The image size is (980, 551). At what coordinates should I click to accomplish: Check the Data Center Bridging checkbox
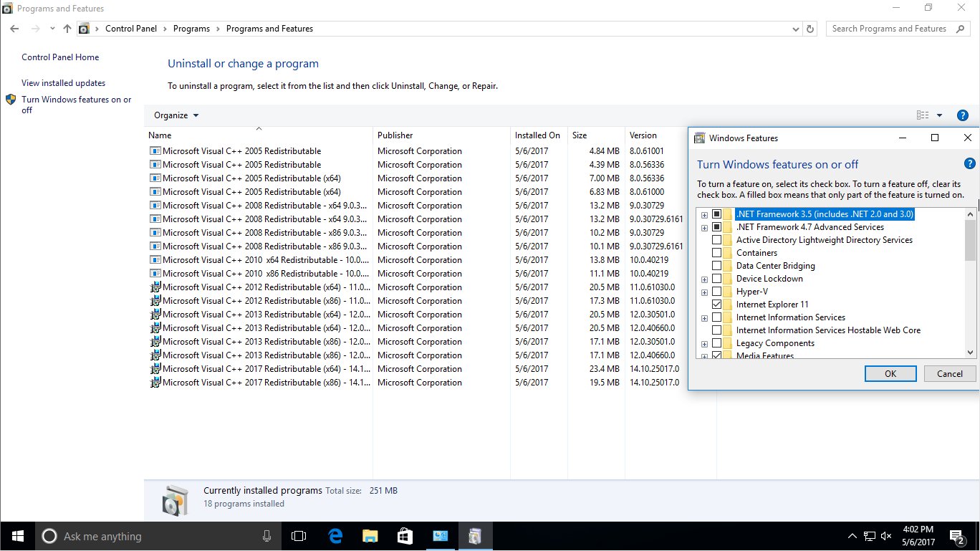716,266
